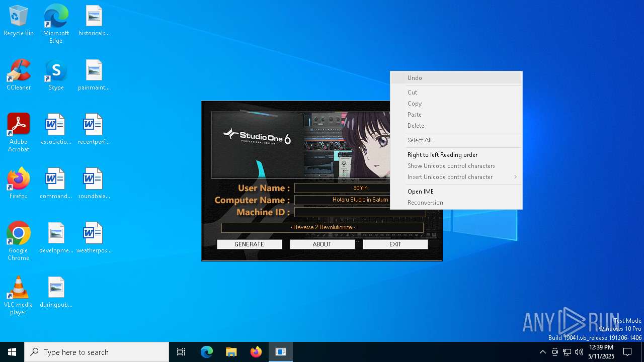644x362 pixels.
Task: Select the associatio Word document
Action: click(x=56, y=130)
